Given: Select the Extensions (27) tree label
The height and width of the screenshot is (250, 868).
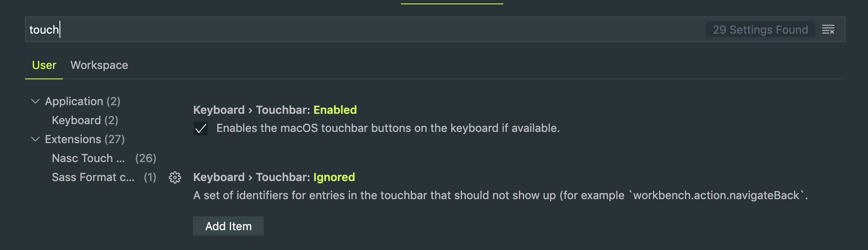Looking at the screenshot, I should 85,139.
